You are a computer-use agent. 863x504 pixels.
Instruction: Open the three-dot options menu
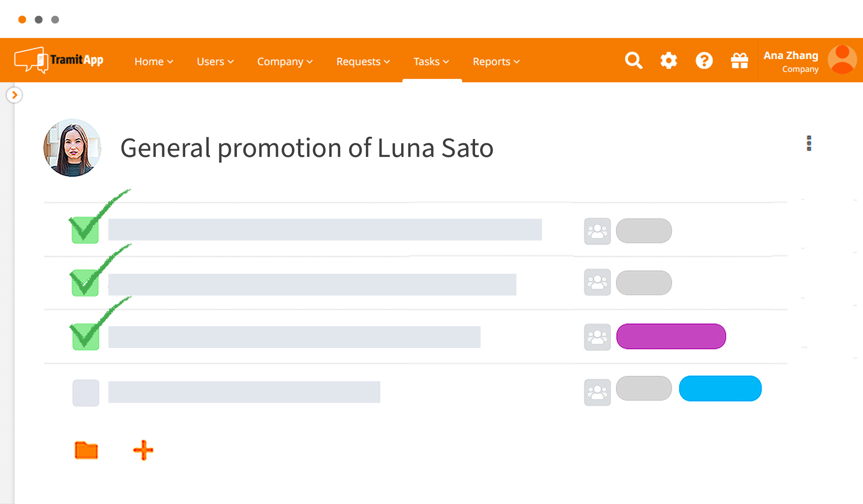tap(809, 143)
